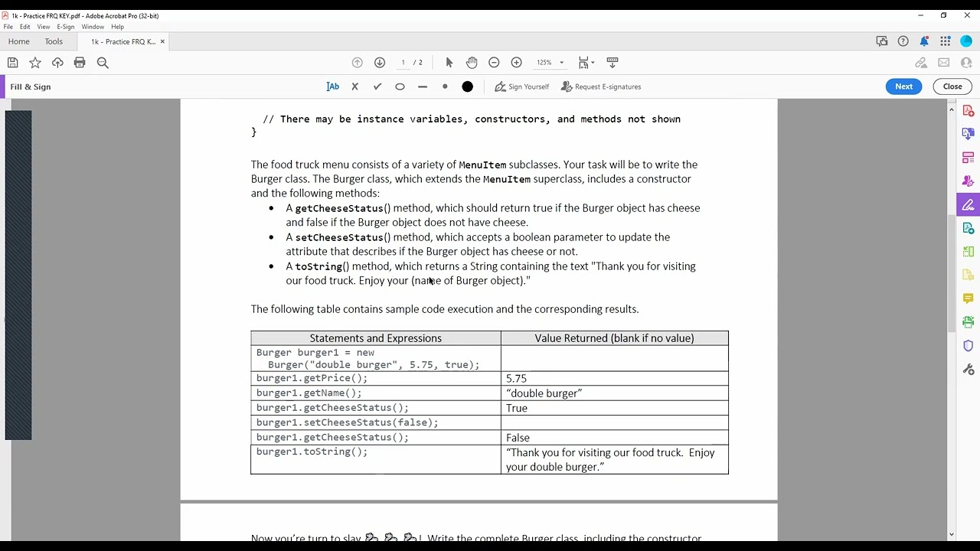The image size is (980, 551).
Task: Open the View menu
Action: (44, 27)
